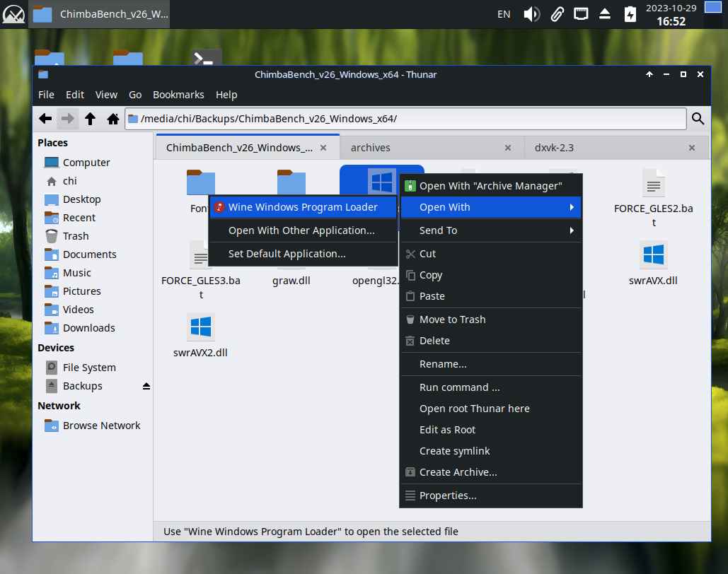Select Copy from context menu

pos(491,275)
